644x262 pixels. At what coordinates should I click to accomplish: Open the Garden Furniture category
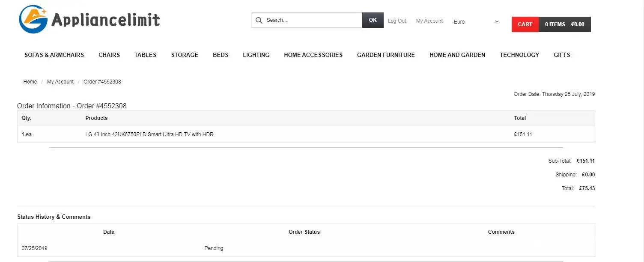386,55
